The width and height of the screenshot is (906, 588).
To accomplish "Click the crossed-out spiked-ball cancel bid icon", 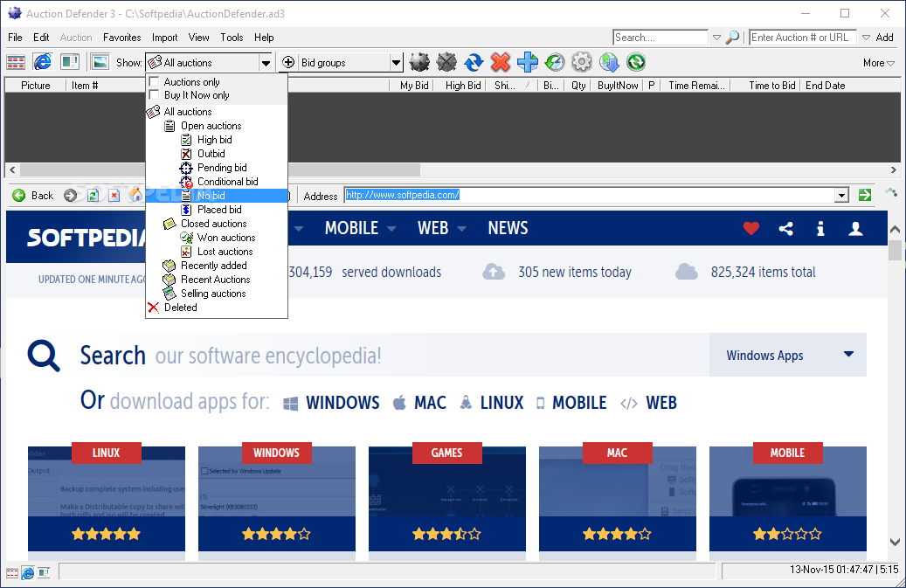I will coord(446,62).
